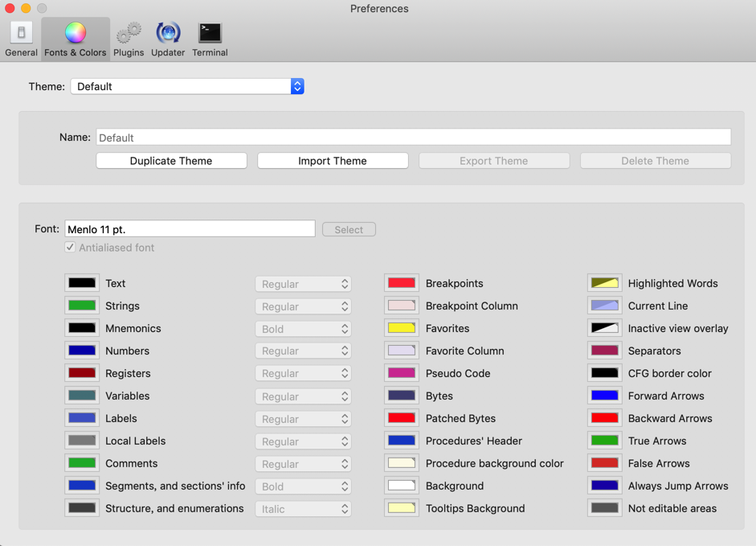Click the Breakpoint Column color swatch
This screenshot has width=756, height=546.
click(402, 306)
